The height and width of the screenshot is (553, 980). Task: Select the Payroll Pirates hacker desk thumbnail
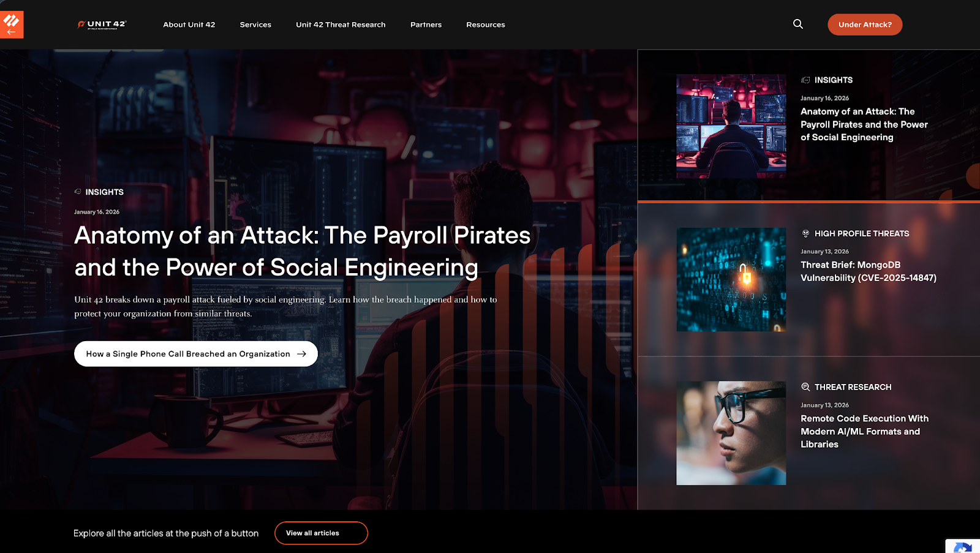coord(731,126)
